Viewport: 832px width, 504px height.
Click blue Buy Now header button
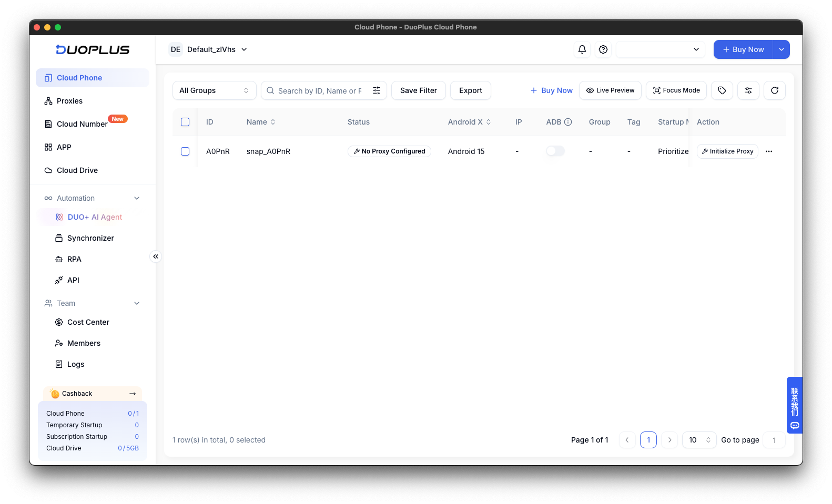(x=743, y=49)
